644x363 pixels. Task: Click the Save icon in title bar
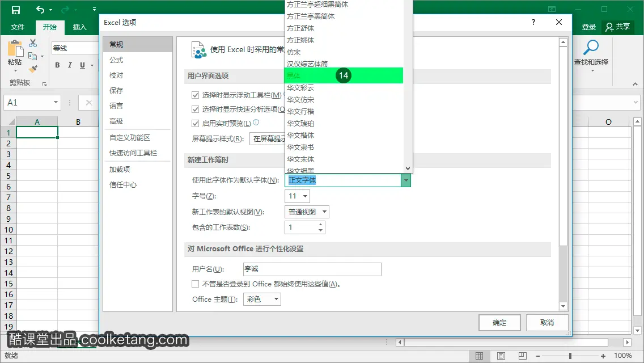point(16,10)
